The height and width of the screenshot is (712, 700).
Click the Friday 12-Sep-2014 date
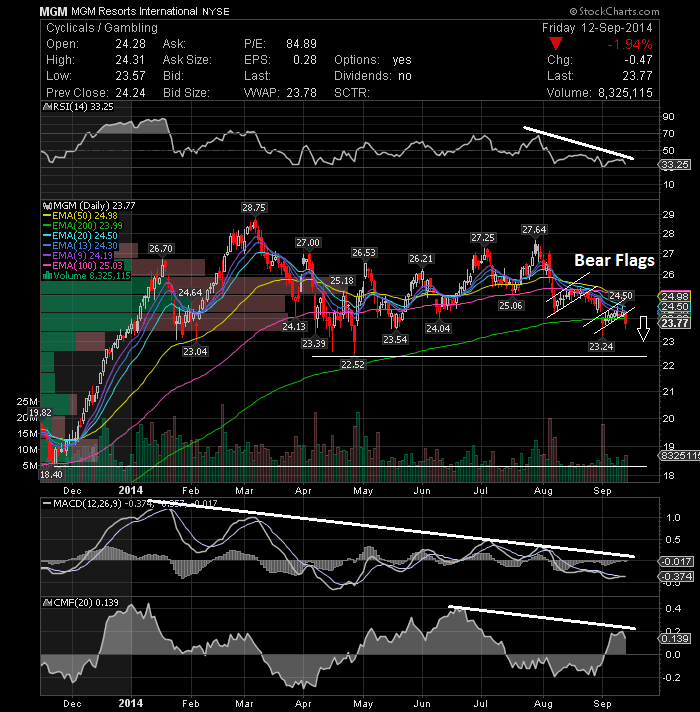tap(597, 28)
